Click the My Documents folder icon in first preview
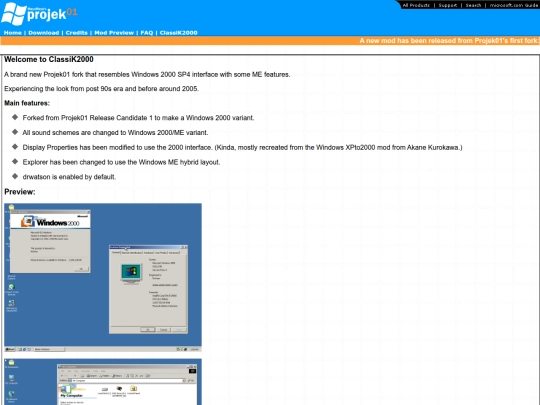Image resolution: width=540 pixels, height=405 pixels. pos(11,207)
